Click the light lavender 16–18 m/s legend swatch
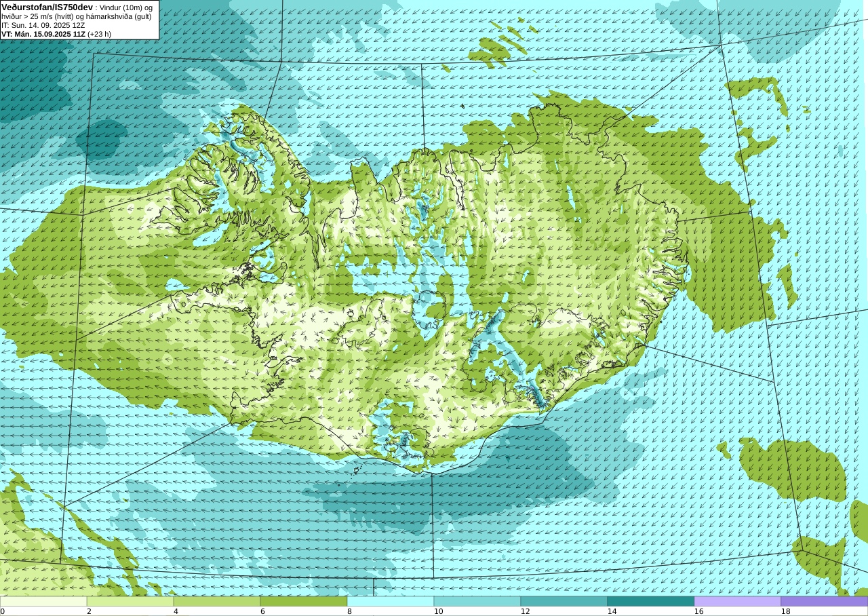The image size is (868, 616). tap(738, 601)
